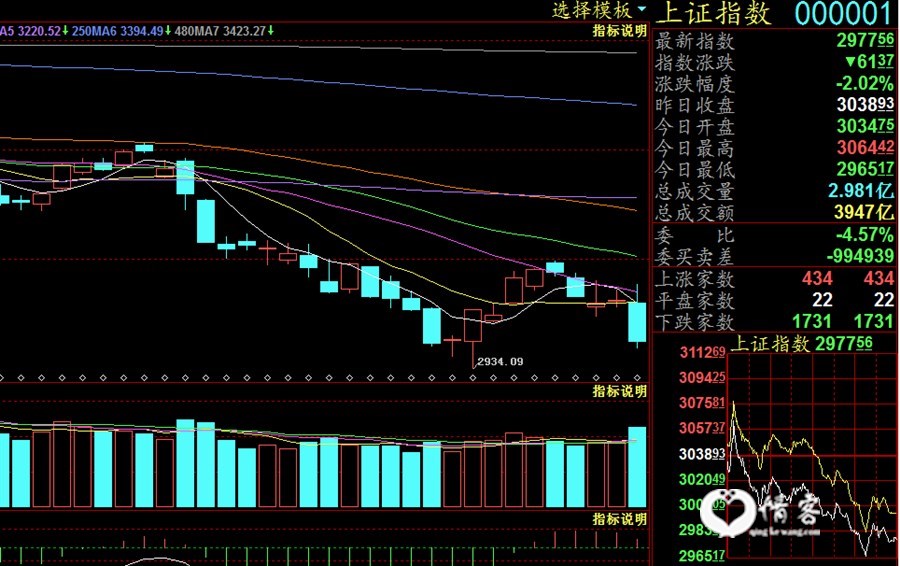Click 指标说明 button on the volume panel

619,391
